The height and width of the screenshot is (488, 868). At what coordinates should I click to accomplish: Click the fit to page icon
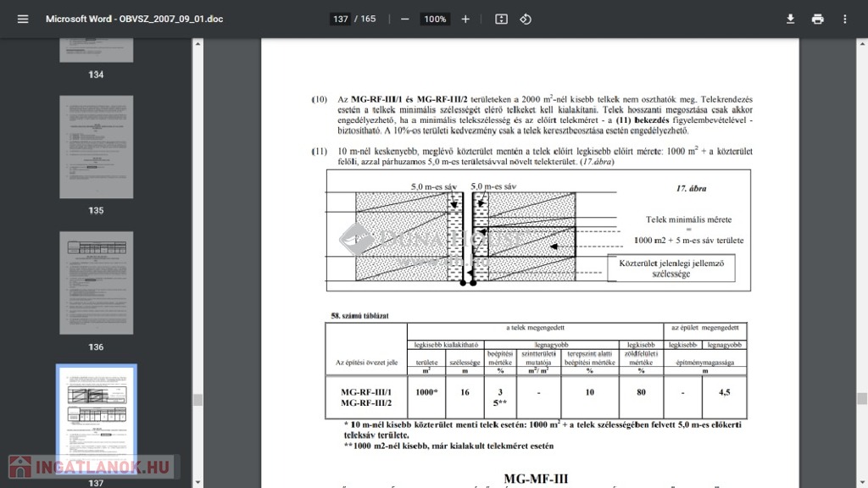coord(501,19)
